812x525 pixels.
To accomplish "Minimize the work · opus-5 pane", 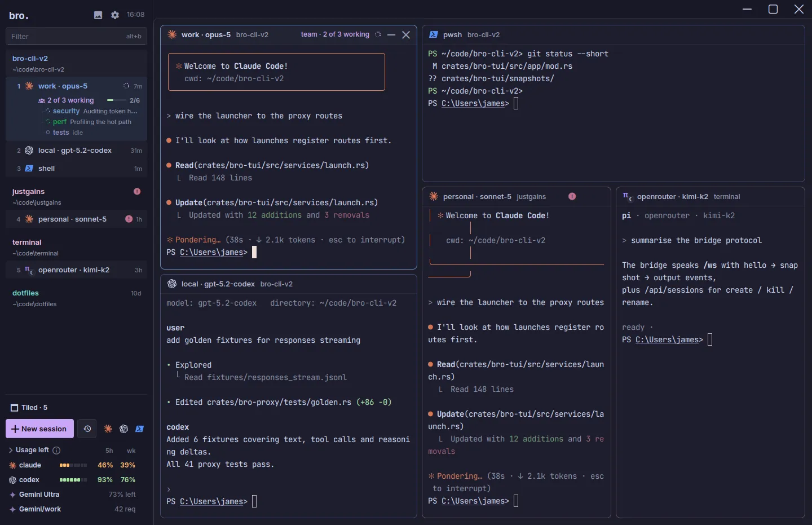I will [391, 35].
